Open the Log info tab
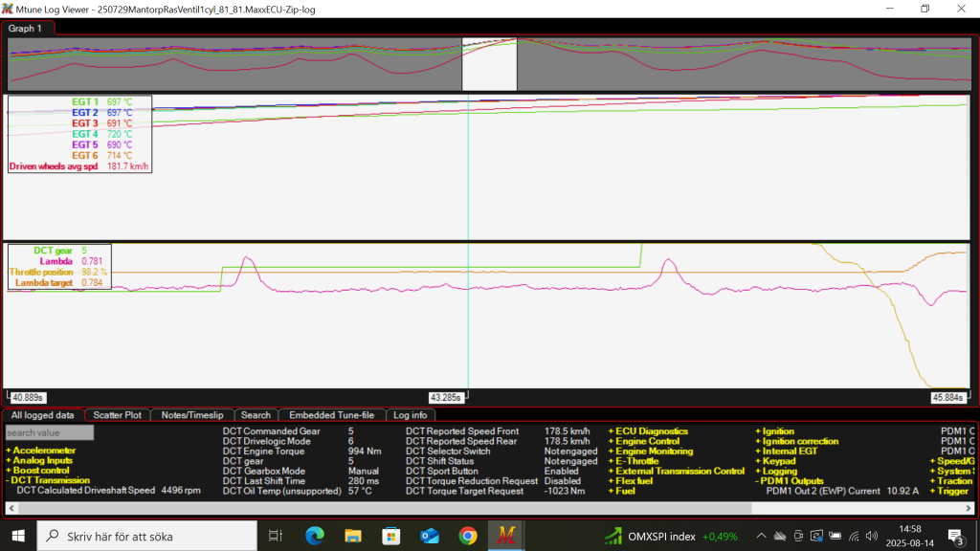Screen dimensions: 980x551 410,415
